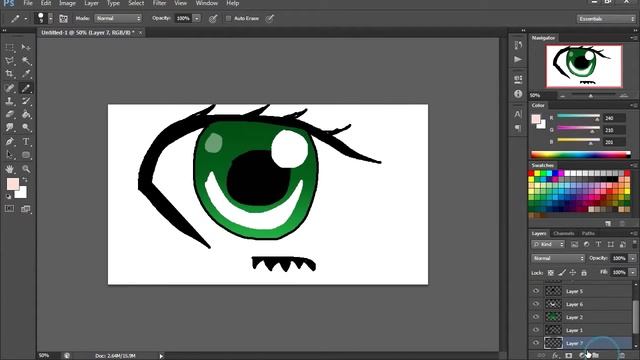Select the Shape tool
Screen dimensions: 640x360
[x=26, y=155]
